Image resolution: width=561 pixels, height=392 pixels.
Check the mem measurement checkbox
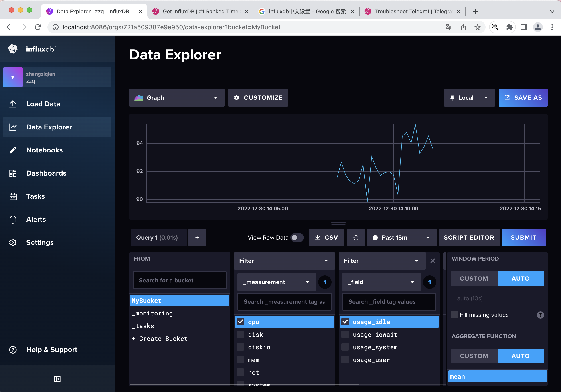[x=240, y=360]
